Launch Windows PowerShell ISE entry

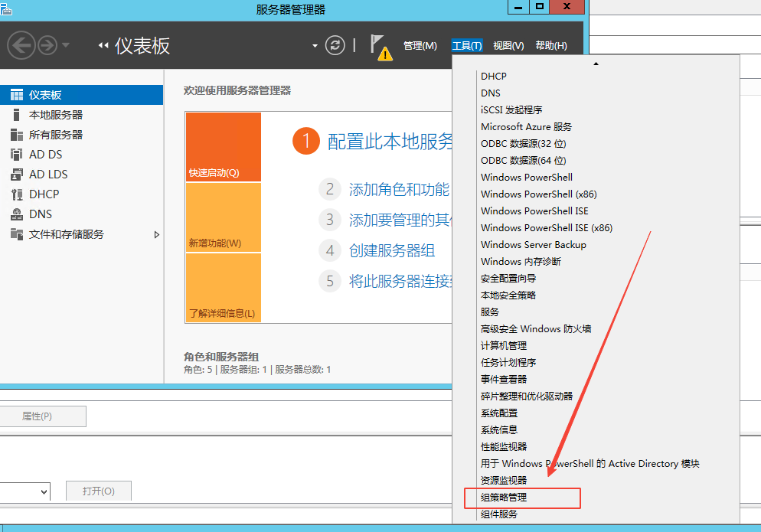tap(534, 211)
